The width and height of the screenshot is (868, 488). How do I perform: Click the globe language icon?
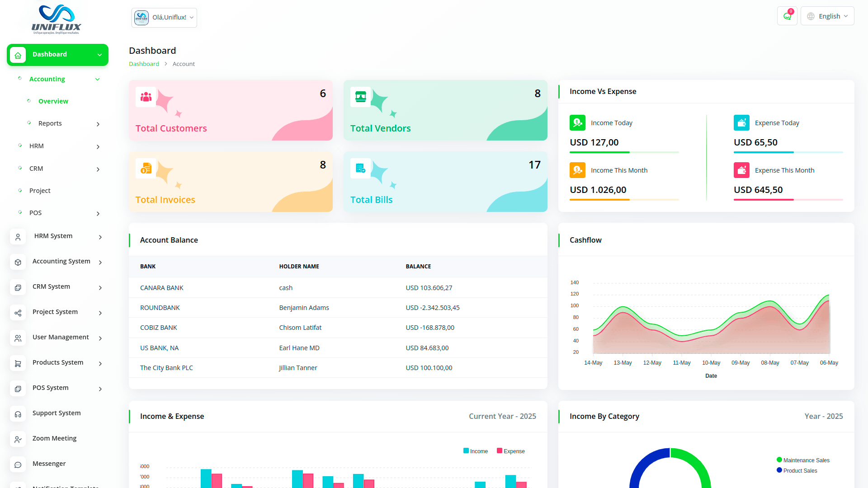811,16
